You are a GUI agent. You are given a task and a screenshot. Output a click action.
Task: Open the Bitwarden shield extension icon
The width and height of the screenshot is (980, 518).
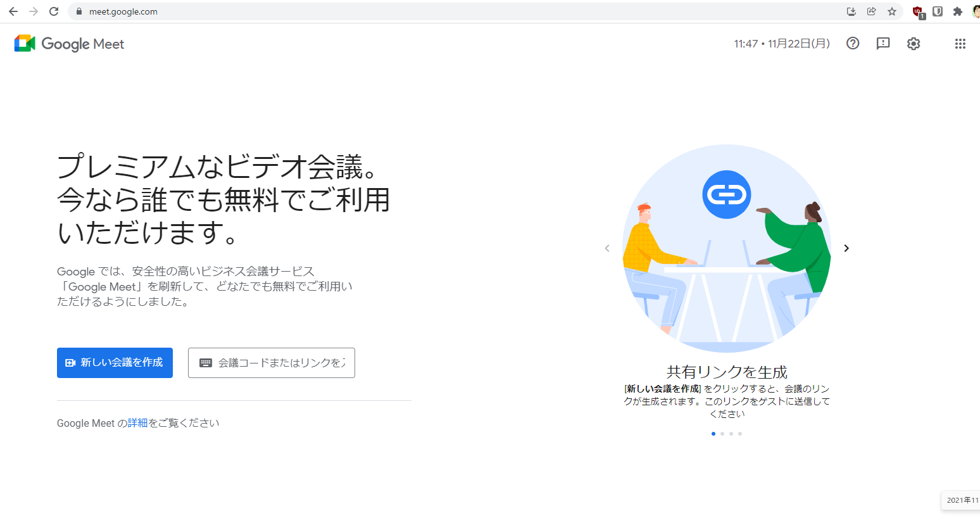[x=938, y=11]
